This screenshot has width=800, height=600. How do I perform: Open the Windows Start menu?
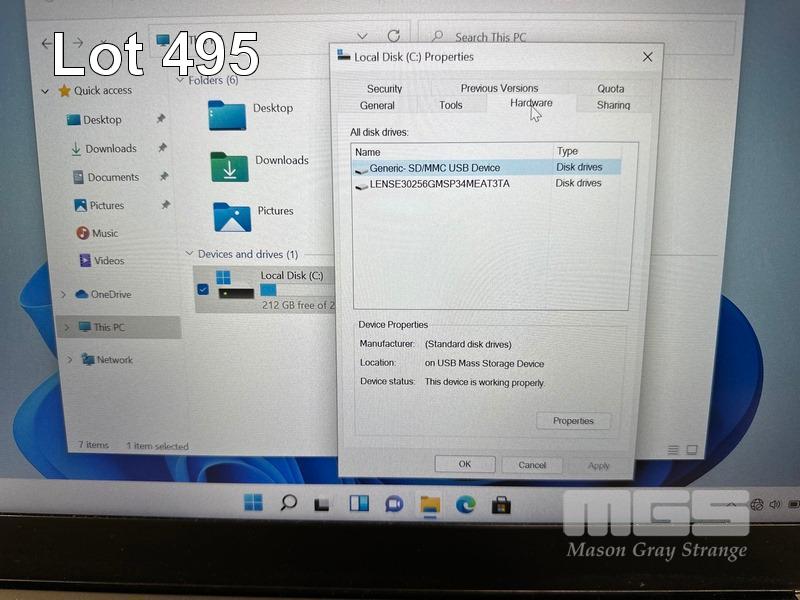[x=253, y=503]
